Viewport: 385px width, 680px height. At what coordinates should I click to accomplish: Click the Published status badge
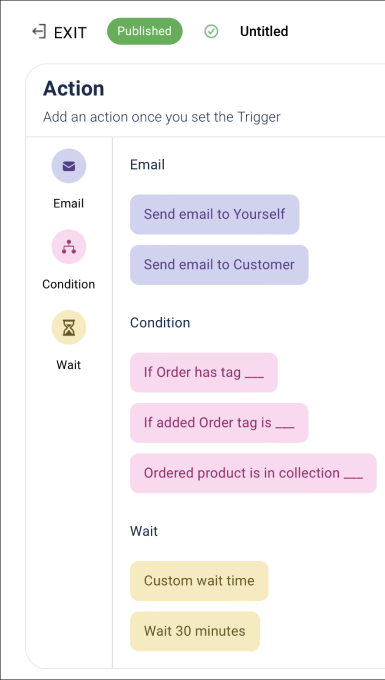click(x=145, y=31)
